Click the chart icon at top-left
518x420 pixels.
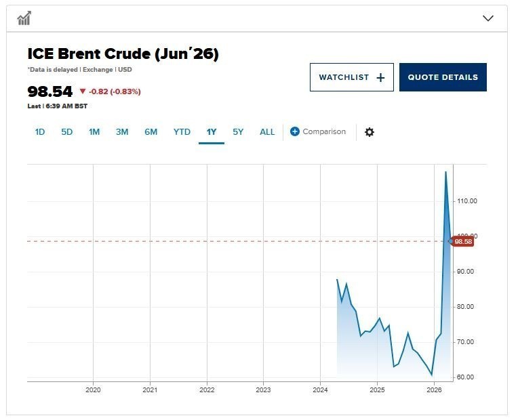coord(24,18)
